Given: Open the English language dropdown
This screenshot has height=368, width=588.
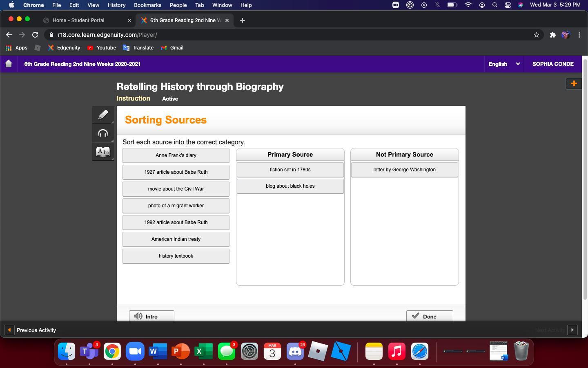Looking at the screenshot, I should tap(504, 64).
